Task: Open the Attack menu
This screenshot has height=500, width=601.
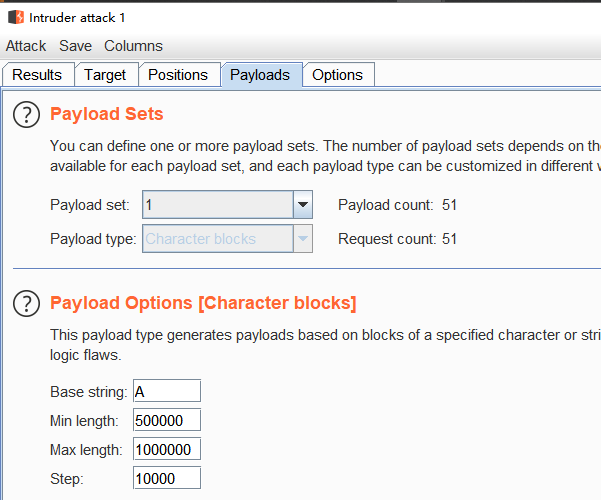Action: pos(26,46)
